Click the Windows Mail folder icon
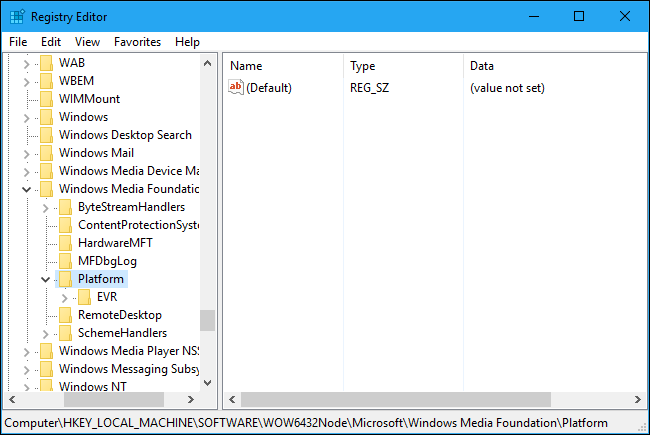The height and width of the screenshot is (435, 650). pos(46,153)
